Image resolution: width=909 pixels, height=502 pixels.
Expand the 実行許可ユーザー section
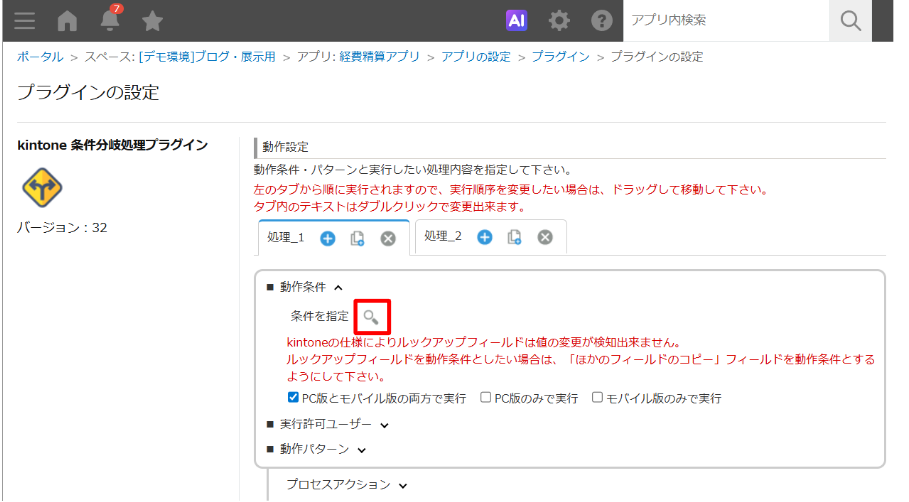384,424
